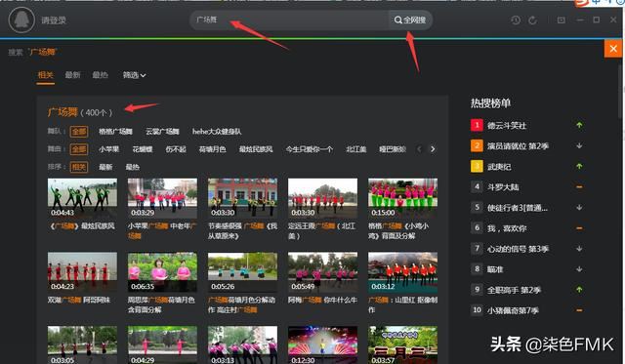Open the 请登录 login link
625x364 pixels.
pyautogui.click(x=54, y=20)
